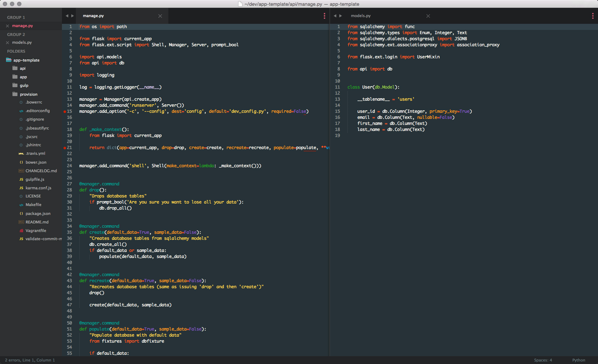Open the Makefile
This screenshot has width=598, height=364.
pyautogui.click(x=33, y=205)
